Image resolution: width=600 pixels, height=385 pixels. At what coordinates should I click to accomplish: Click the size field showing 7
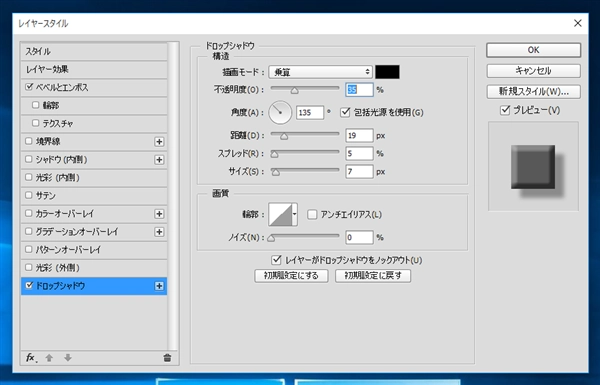359,171
